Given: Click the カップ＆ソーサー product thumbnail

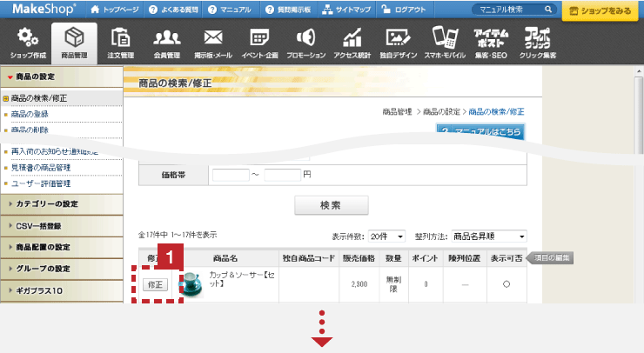Looking at the screenshot, I should (x=190, y=284).
